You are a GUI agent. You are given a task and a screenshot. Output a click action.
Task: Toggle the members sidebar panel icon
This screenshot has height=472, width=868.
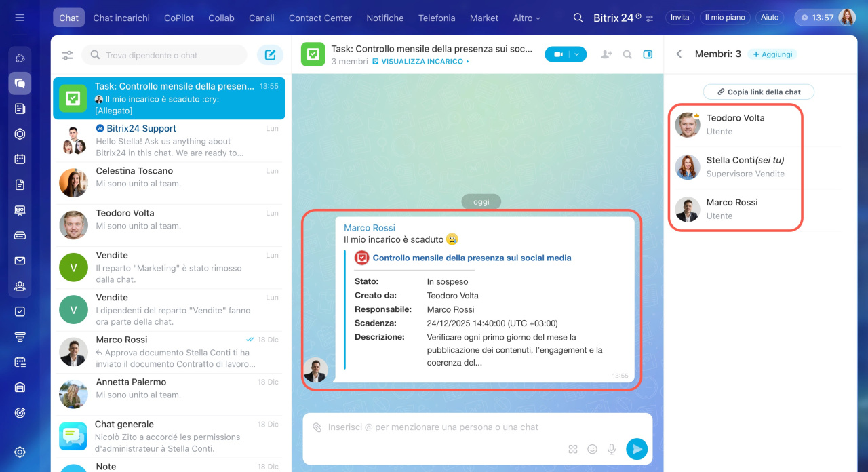click(648, 54)
